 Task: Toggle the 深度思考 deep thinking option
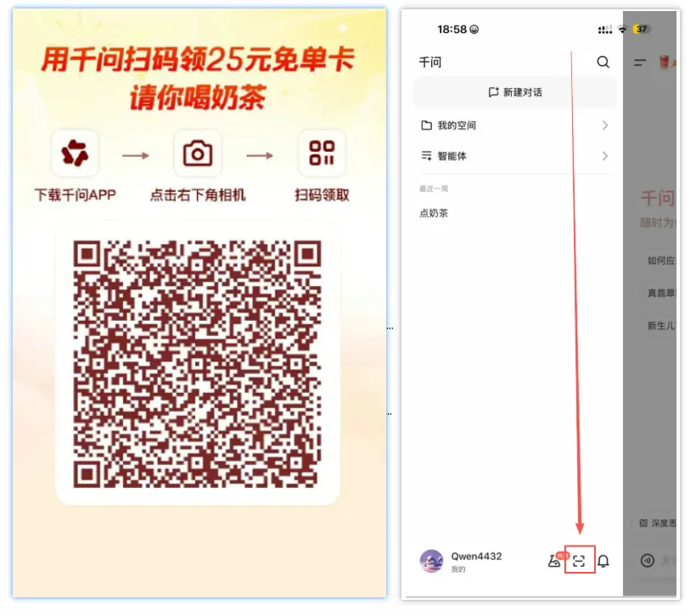pyautogui.click(x=658, y=524)
